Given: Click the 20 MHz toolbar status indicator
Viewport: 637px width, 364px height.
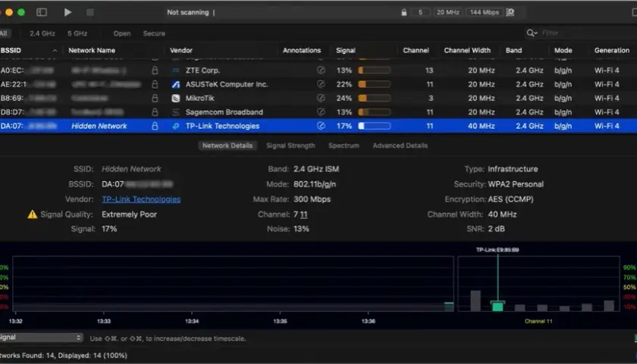Looking at the screenshot, I should click(x=447, y=12).
